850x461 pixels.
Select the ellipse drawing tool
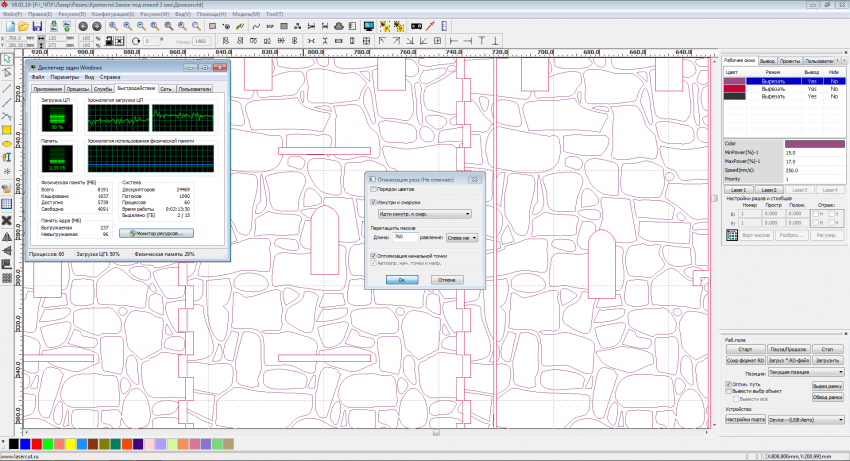[x=7, y=144]
